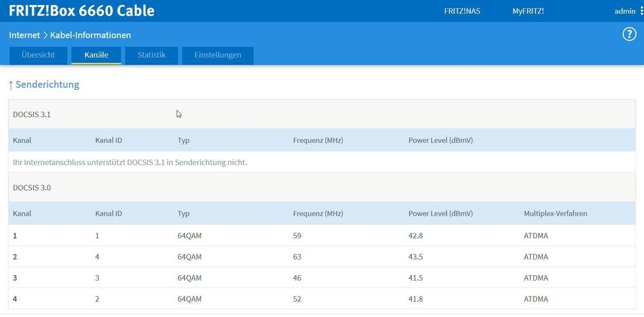Click the FRITZ!Box 6660 Cable title
The height and width of the screenshot is (317, 644).
[82, 11]
